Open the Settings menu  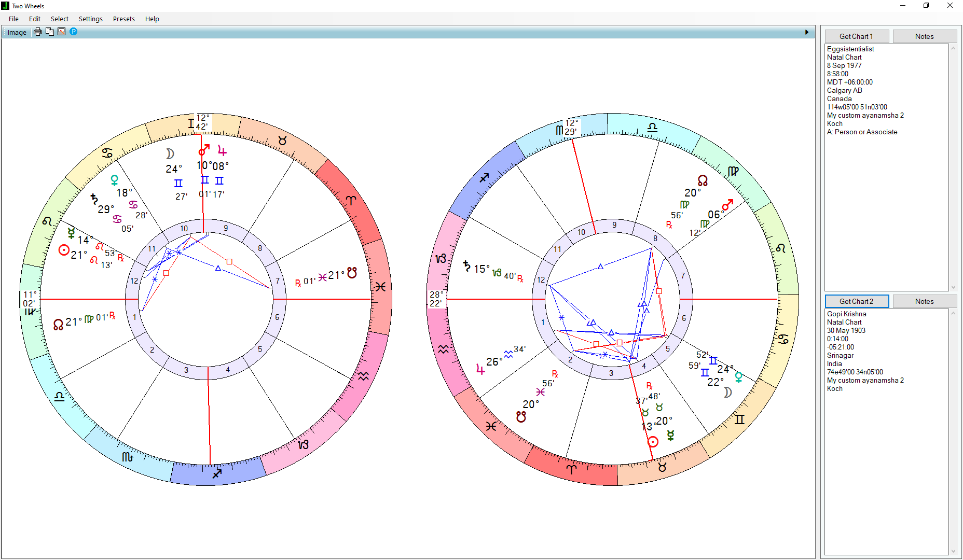point(90,19)
